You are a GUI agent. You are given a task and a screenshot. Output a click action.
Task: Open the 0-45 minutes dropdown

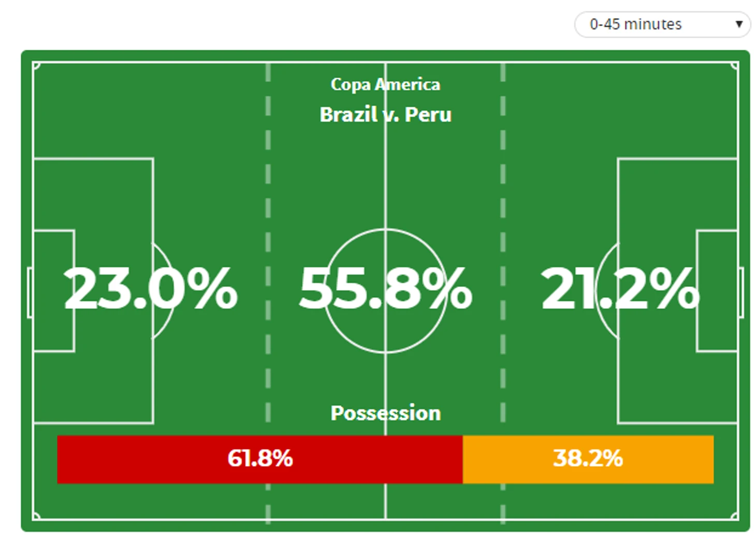(662, 24)
